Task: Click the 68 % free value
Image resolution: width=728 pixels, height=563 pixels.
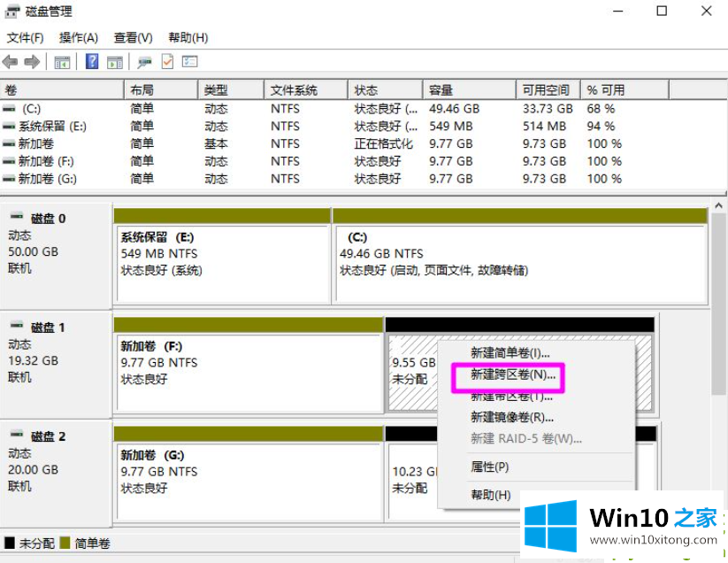Action: (x=601, y=109)
